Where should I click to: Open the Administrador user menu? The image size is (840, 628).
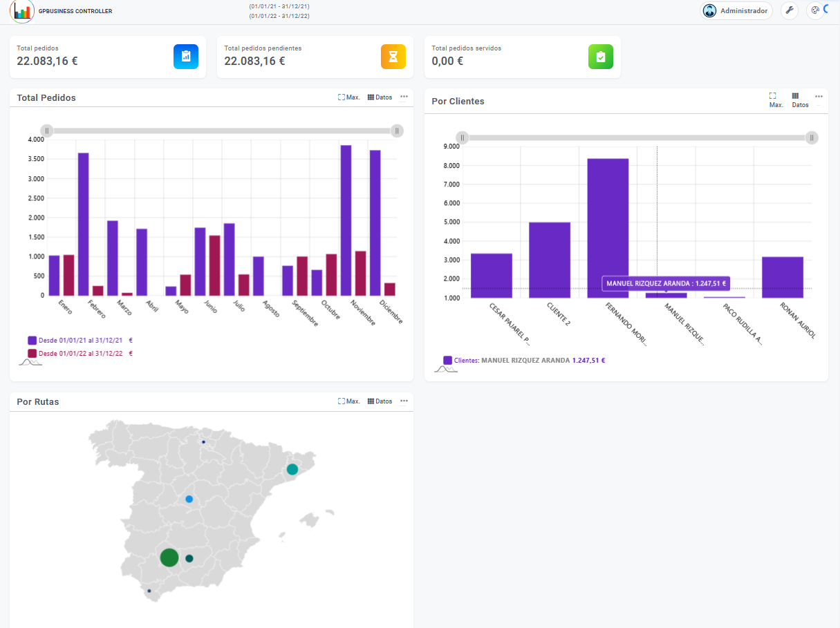[x=736, y=11]
